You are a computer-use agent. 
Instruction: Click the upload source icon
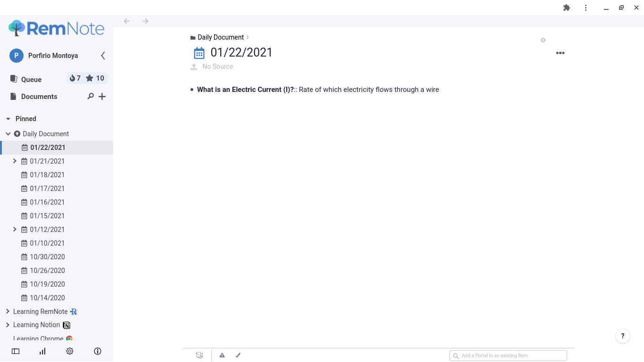tap(194, 67)
